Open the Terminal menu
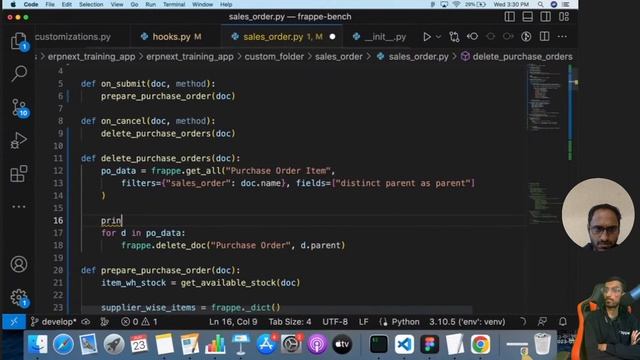 click(174, 4)
